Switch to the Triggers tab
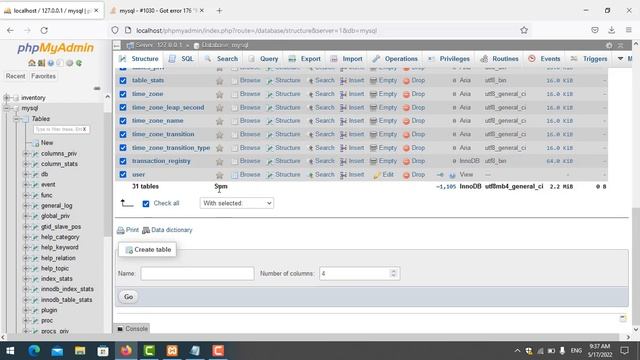This screenshot has width=640, height=360. [589, 59]
